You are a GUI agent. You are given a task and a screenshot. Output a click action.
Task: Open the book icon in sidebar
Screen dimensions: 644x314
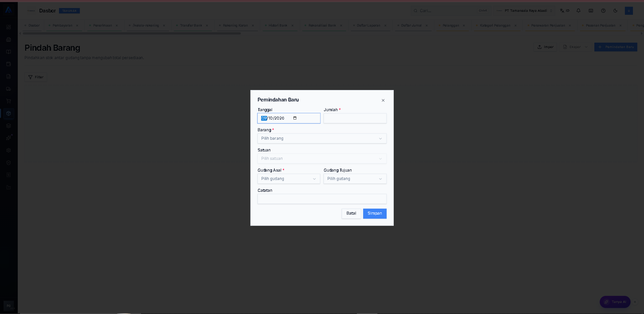pyautogui.click(x=9, y=52)
